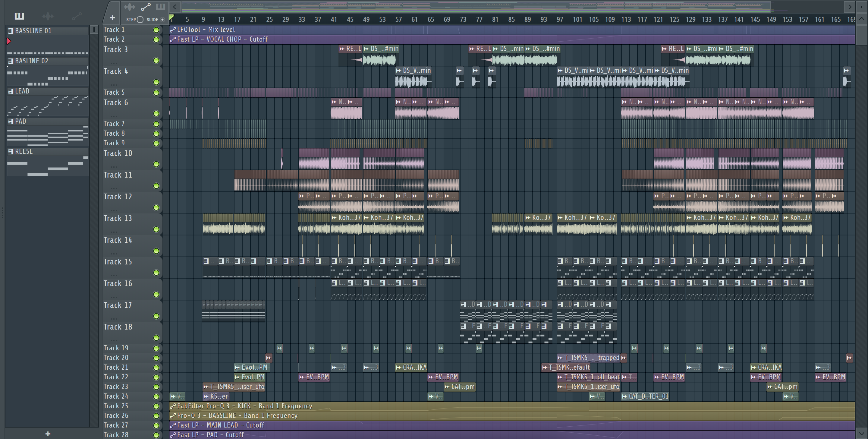Click bar 49 on the timeline ruler

[x=366, y=20]
